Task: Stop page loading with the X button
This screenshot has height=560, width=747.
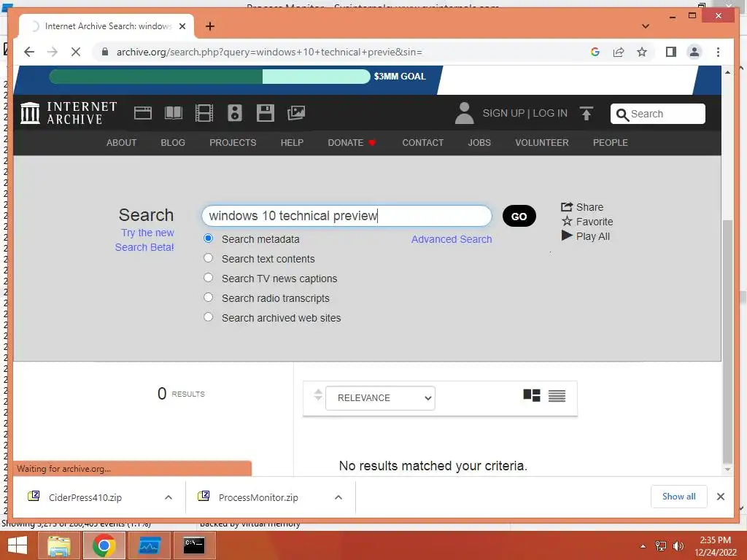Action: click(x=76, y=52)
